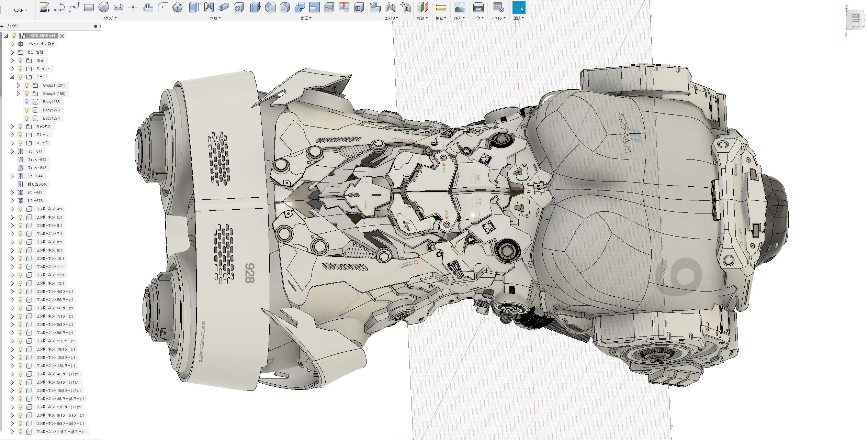This screenshot has width=868, height=440.
Task: Click the Measure ruler icon
Action: pos(441,7)
